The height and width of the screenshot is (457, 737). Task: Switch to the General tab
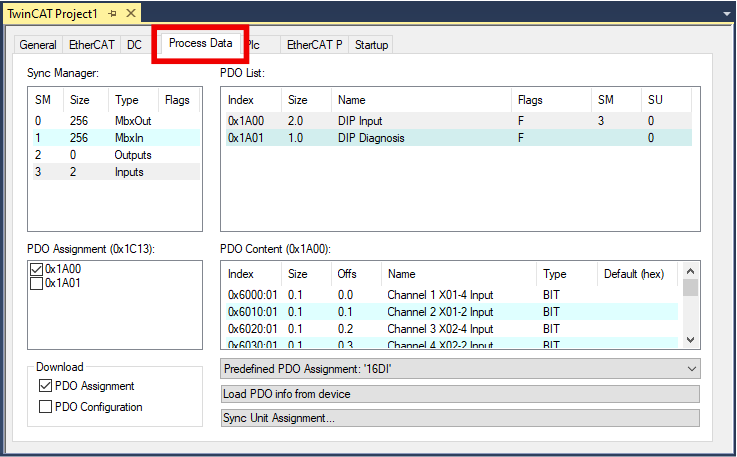(38, 45)
